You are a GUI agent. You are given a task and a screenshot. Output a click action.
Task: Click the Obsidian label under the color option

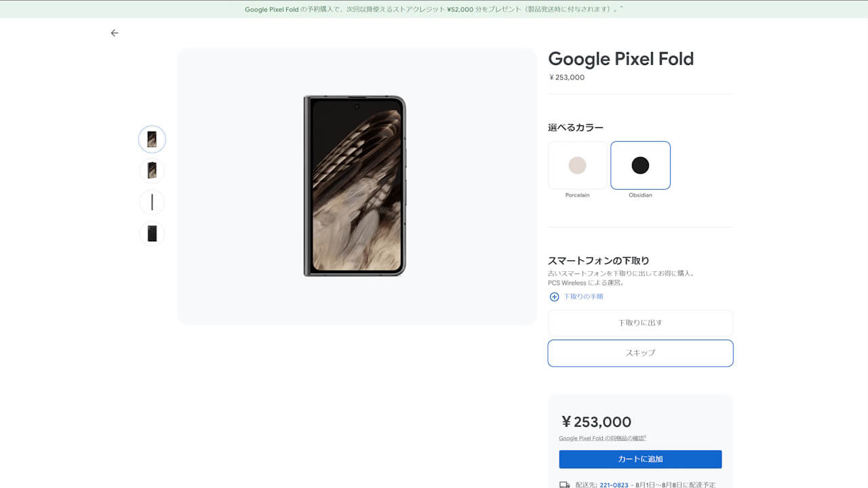[640, 195]
